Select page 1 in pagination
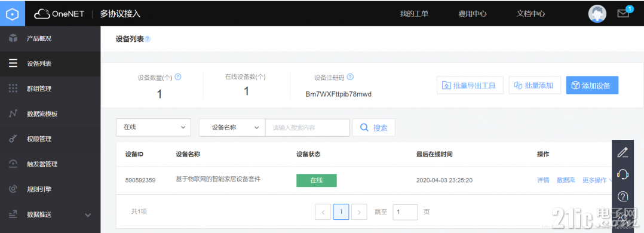The height and width of the screenshot is (233, 644). pyautogui.click(x=341, y=212)
